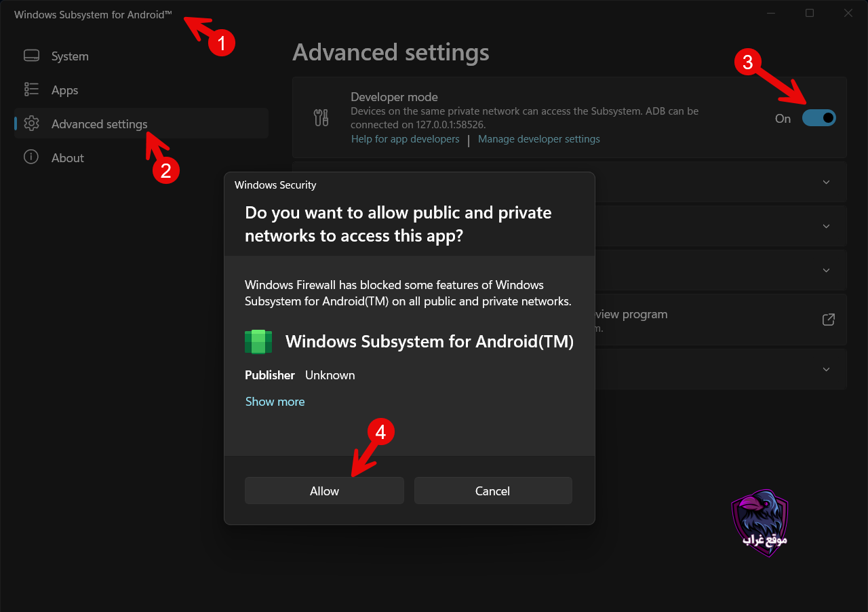Open Manage developer settings link
Image resolution: width=868 pixels, height=612 pixels.
click(539, 139)
